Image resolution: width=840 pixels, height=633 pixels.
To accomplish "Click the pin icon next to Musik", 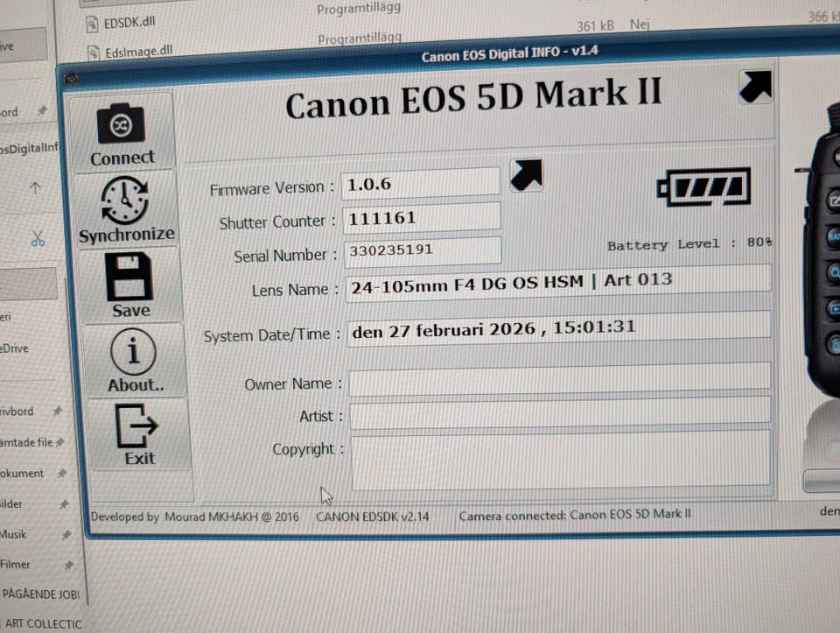I will (x=67, y=534).
